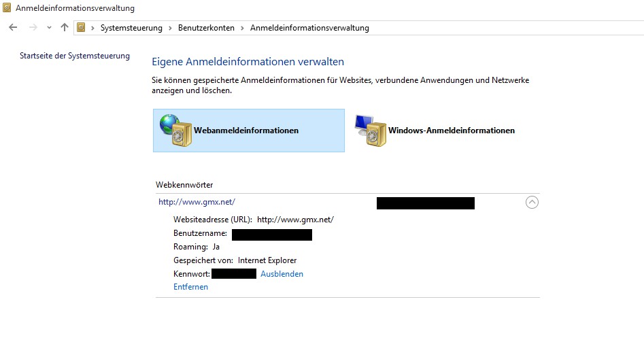Expand the chevron right after Benutzerkonten breadcrumb
644x344 pixels.
click(x=242, y=28)
